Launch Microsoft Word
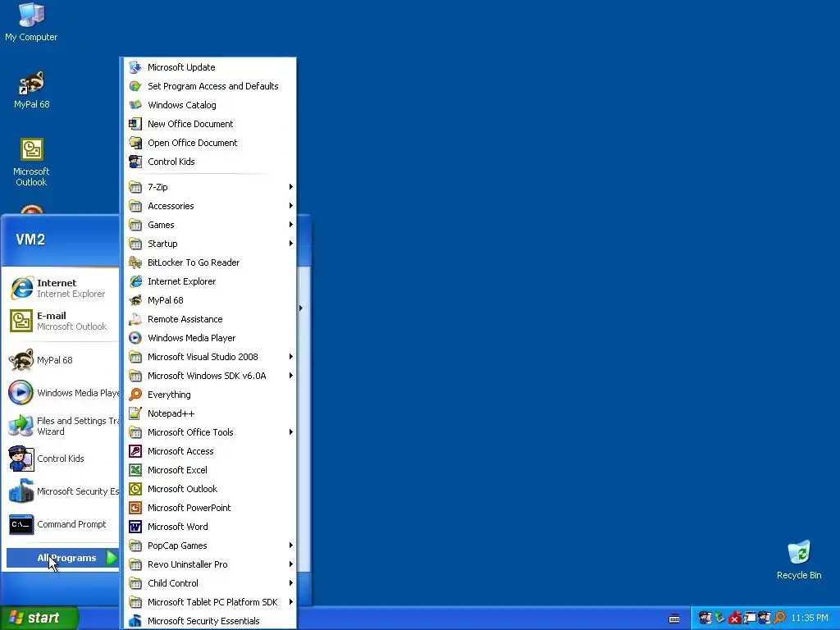Viewport: 840px width, 630px height. coord(209,527)
